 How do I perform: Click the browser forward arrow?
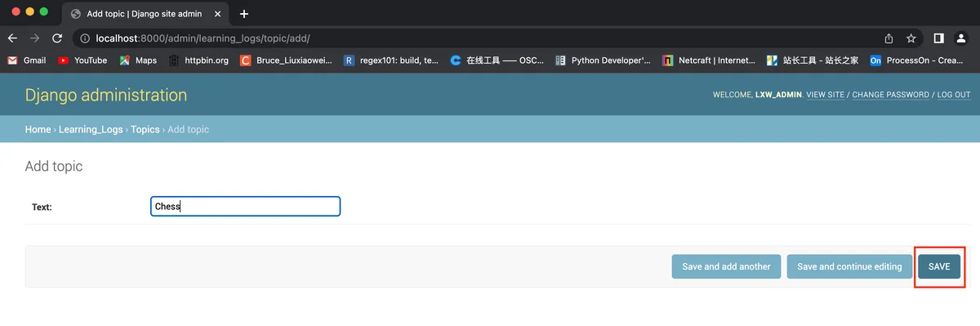coord(34,38)
